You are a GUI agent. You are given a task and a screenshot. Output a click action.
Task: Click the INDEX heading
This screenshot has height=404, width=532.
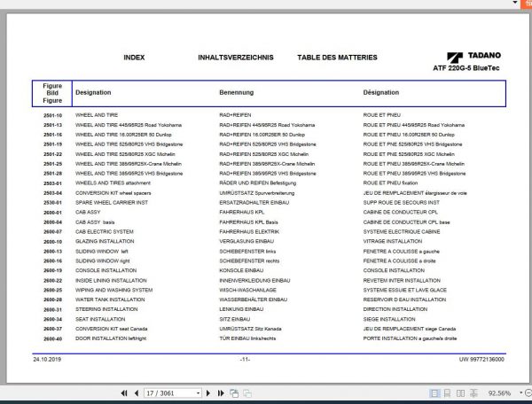coord(134,58)
